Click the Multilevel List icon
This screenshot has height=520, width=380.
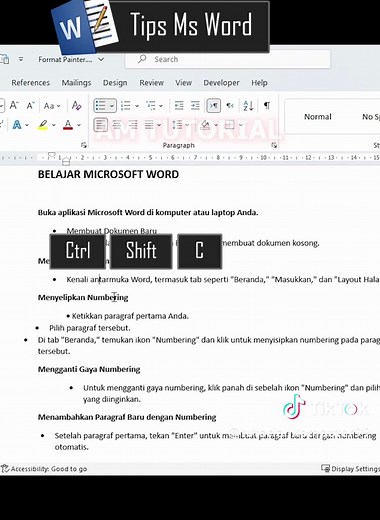pos(151,106)
